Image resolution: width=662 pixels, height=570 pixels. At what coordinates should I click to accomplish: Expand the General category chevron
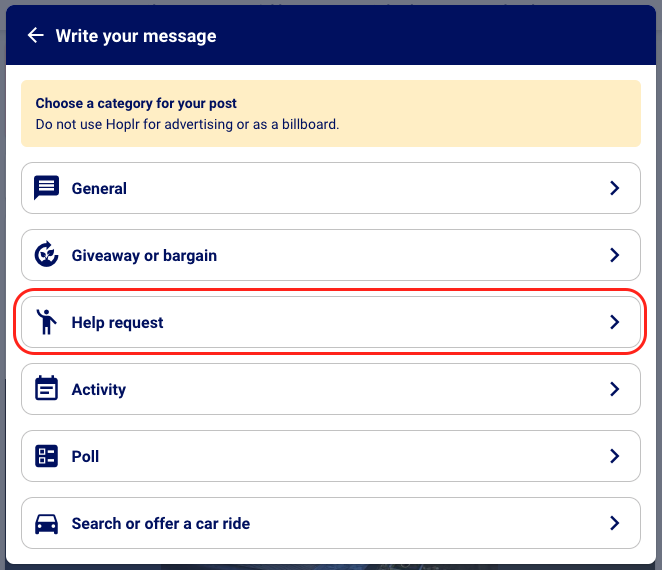615,188
